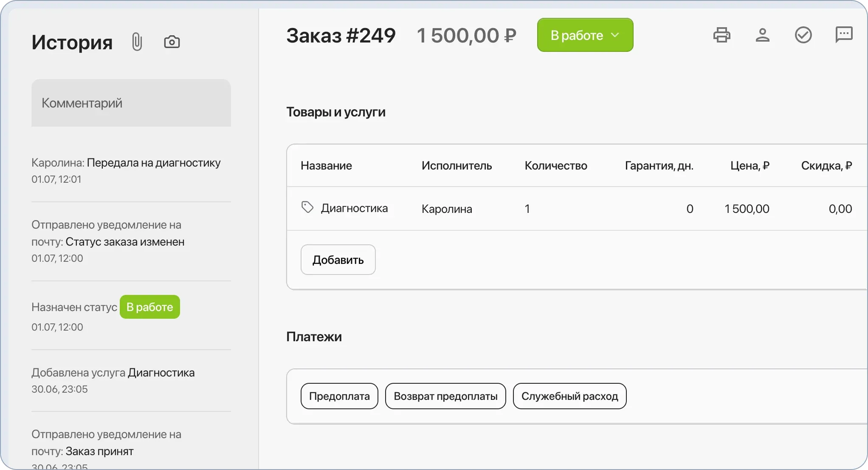The image size is (868, 470).
Task: Click the Добавить button to add a service
Action: click(x=338, y=259)
